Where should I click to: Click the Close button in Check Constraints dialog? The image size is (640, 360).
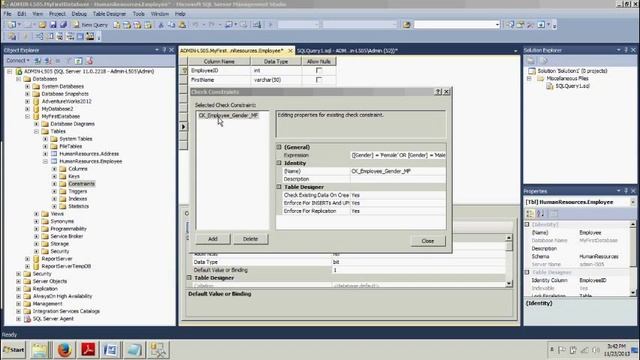click(428, 241)
